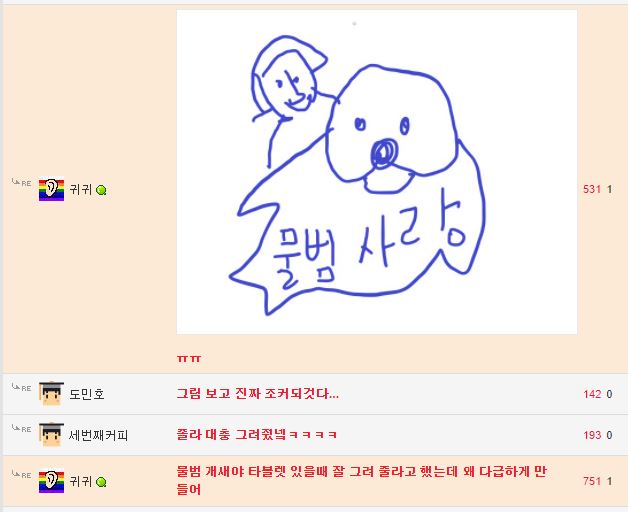This screenshot has width=628, height=512.
Task: Click the comment text 그림 보고 진짜 조커되것다
Action: tap(258, 394)
